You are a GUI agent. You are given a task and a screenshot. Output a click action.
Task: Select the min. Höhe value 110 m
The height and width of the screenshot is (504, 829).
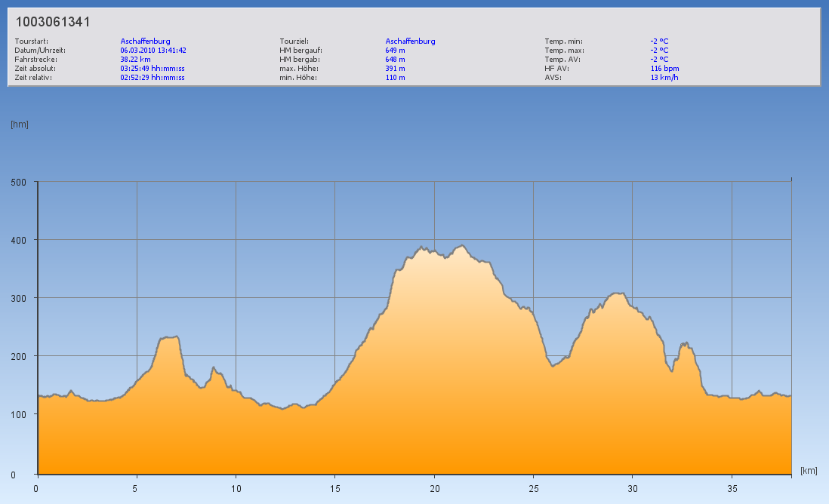pos(395,77)
